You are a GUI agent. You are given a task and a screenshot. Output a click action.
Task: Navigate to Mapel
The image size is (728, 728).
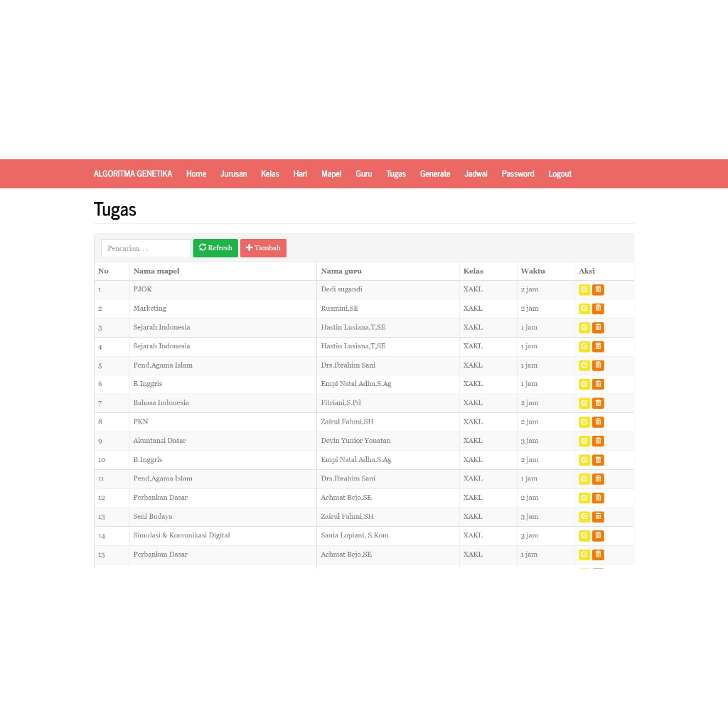(x=331, y=173)
